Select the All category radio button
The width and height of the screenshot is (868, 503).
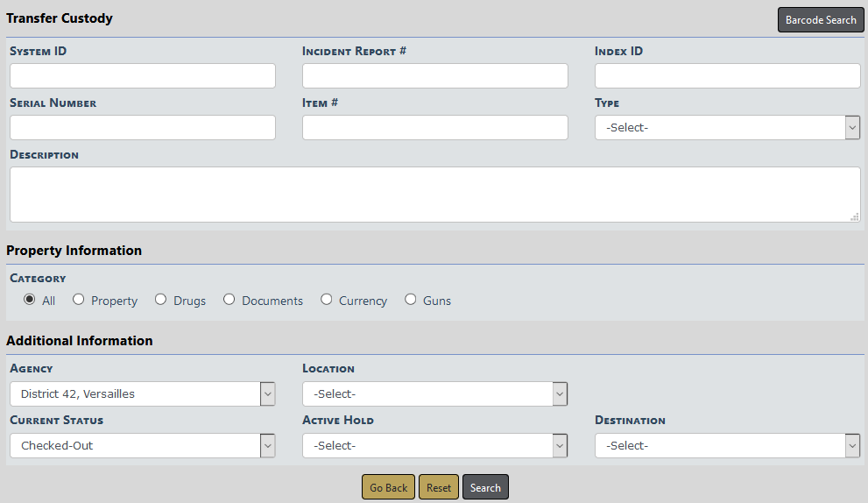(x=30, y=300)
